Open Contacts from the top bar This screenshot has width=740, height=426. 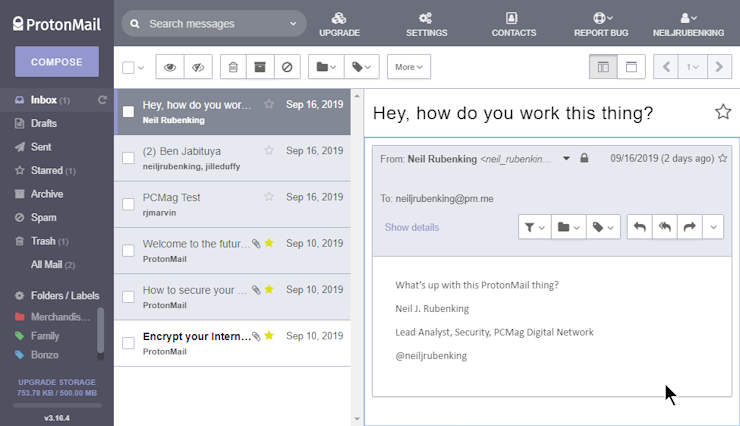click(513, 24)
